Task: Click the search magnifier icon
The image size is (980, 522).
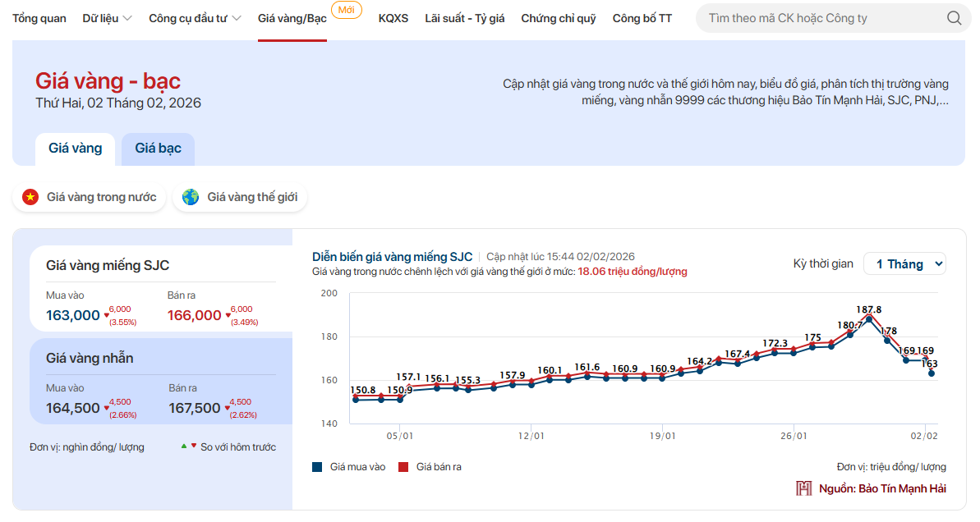Action: pyautogui.click(x=954, y=18)
